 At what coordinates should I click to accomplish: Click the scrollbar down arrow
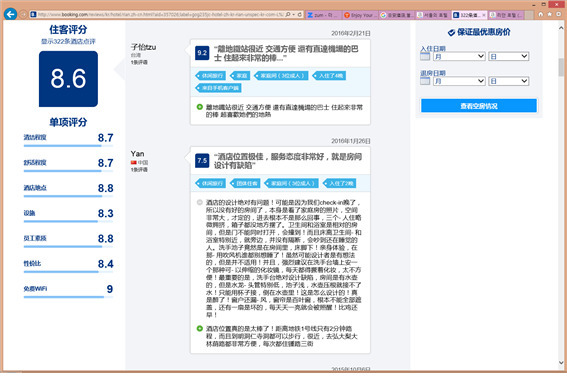click(x=561, y=363)
